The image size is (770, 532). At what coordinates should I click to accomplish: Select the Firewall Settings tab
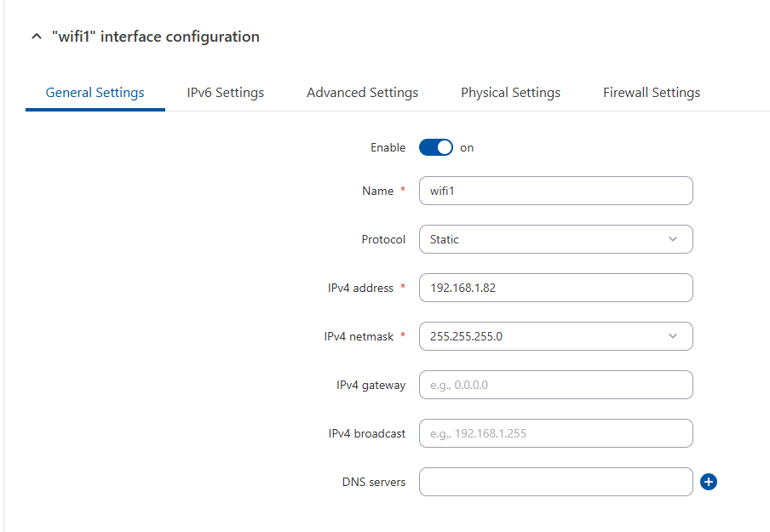(x=652, y=92)
